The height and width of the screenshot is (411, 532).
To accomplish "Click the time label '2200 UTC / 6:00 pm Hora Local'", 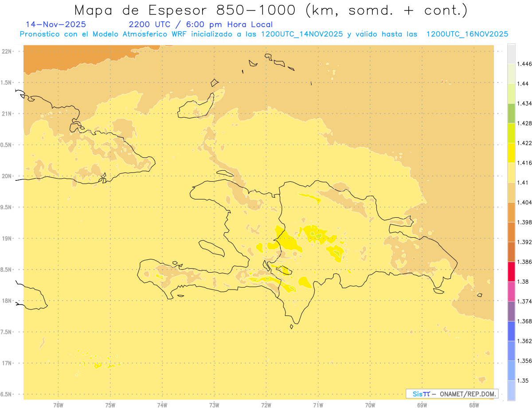I will tap(201, 24).
